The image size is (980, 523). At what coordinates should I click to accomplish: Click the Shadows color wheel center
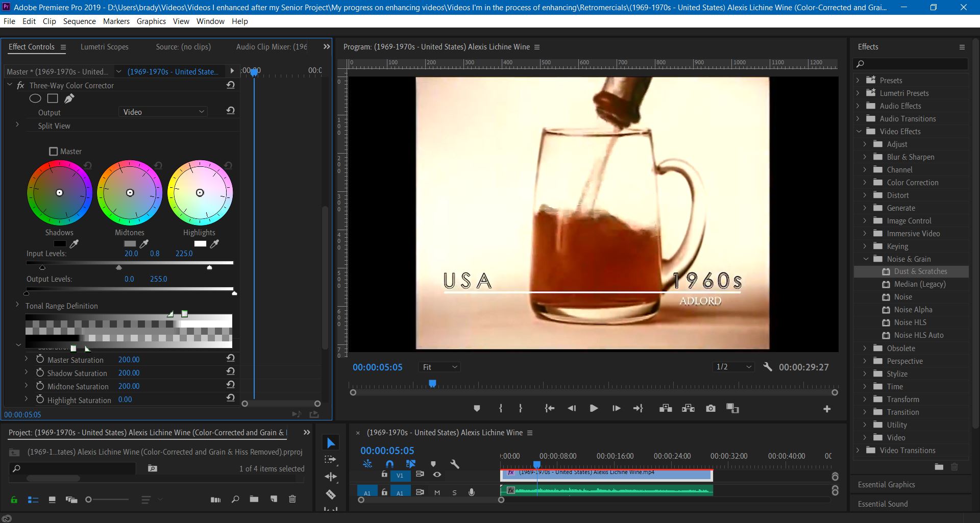pos(59,193)
